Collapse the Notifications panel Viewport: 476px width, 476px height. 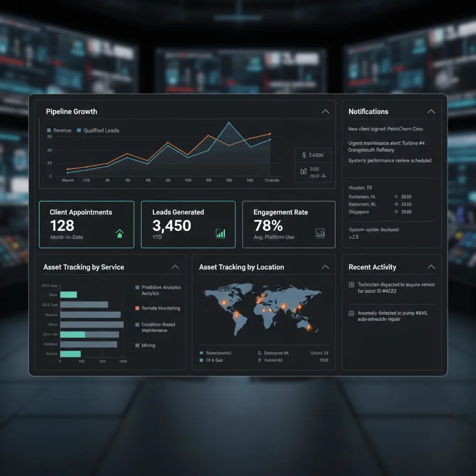(x=431, y=112)
